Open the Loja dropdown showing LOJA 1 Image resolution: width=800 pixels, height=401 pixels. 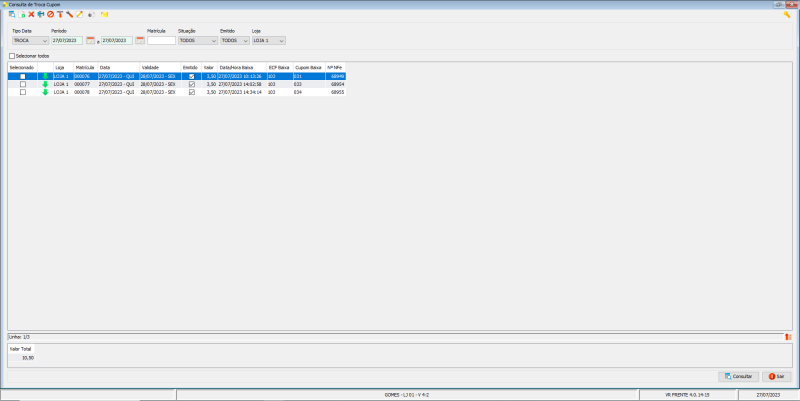(x=268, y=41)
